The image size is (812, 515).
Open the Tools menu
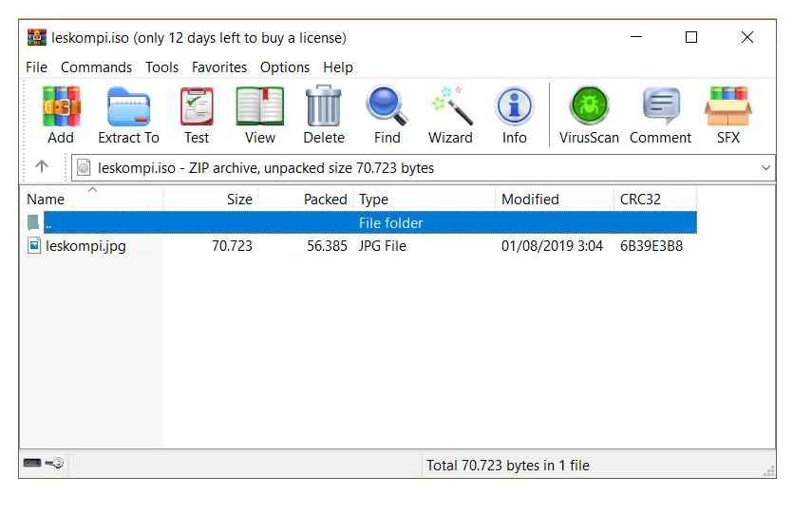coord(161,67)
